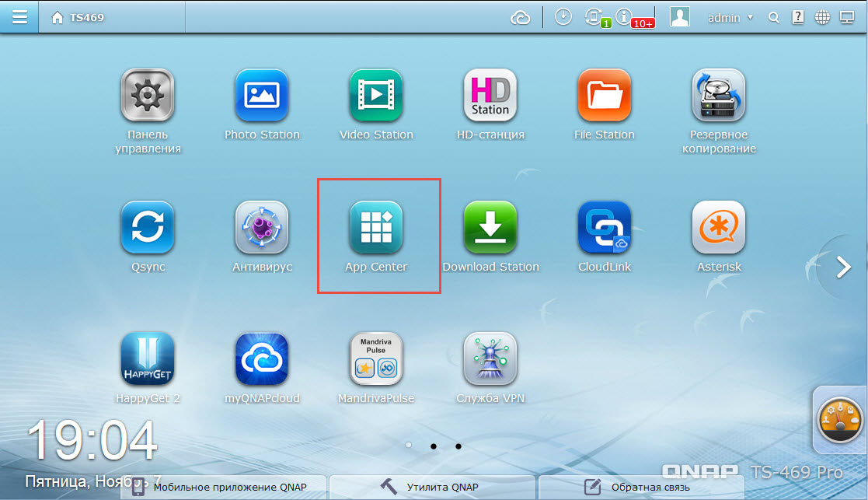Open the Служба VPN app
The height and width of the screenshot is (500, 868).
point(490,358)
